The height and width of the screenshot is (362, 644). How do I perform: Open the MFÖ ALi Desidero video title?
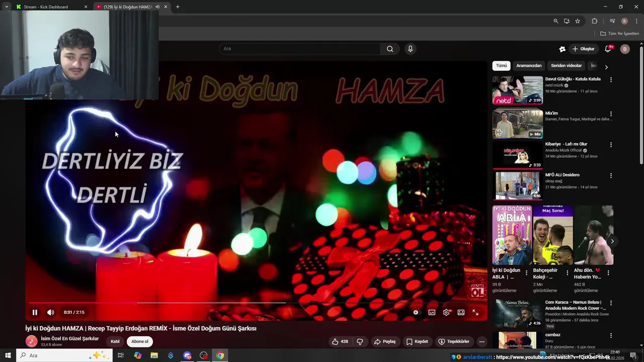pyautogui.click(x=562, y=175)
